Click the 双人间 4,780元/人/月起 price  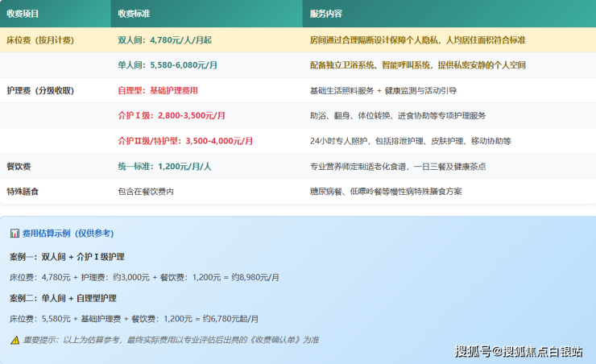pyautogui.click(x=165, y=39)
